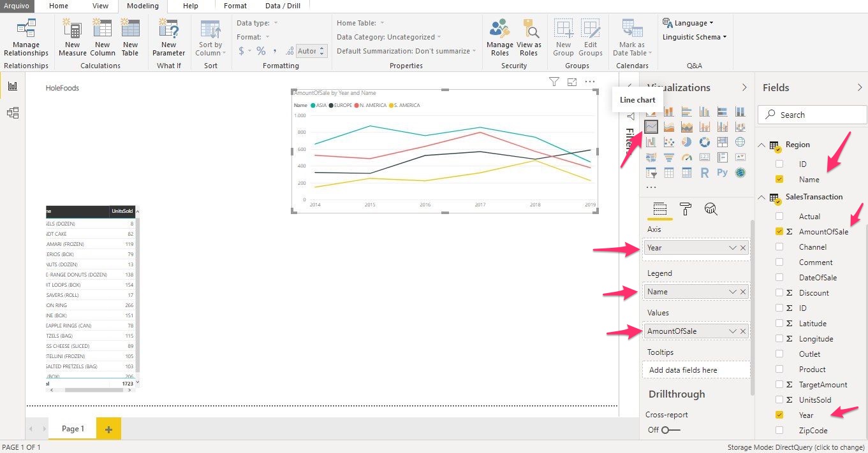Turn on the Cross-report toggle
868x453 pixels.
click(x=670, y=430)
